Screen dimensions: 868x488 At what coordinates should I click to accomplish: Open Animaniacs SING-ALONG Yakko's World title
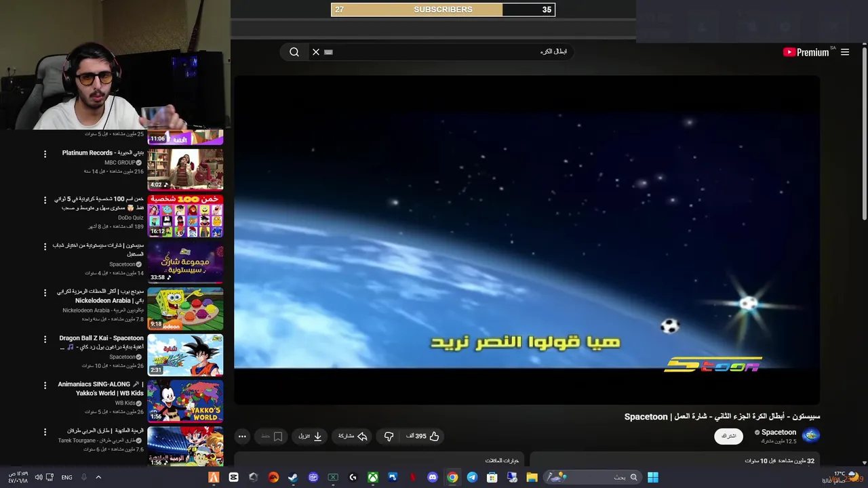tap(101, 388)
